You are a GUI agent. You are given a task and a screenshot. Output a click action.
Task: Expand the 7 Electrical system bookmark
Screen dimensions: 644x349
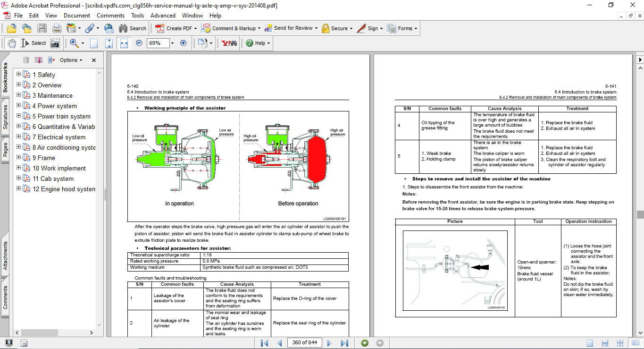point(19,137)
